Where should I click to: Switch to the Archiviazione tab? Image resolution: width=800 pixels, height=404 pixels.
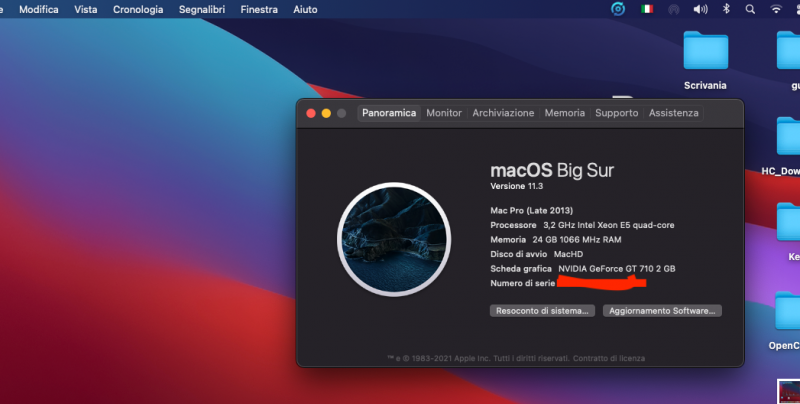(503, 113)
